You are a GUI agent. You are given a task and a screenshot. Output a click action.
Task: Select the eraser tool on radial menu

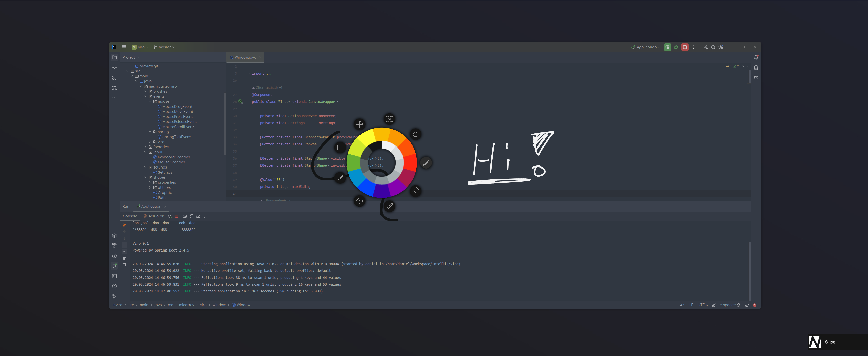(x=415, y=191)
